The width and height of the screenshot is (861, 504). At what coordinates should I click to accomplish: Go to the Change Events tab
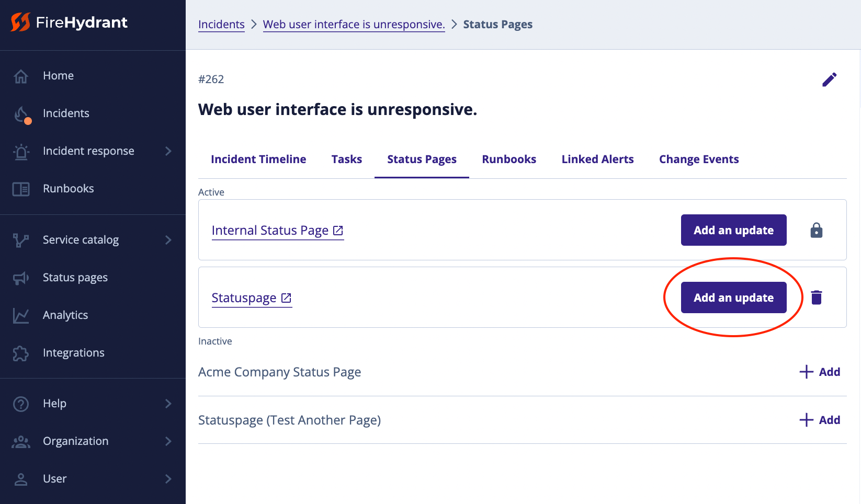click(698, 159)
